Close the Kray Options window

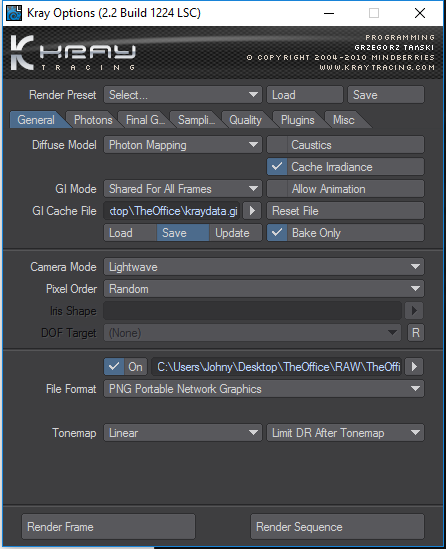click(x=420, y=13)
